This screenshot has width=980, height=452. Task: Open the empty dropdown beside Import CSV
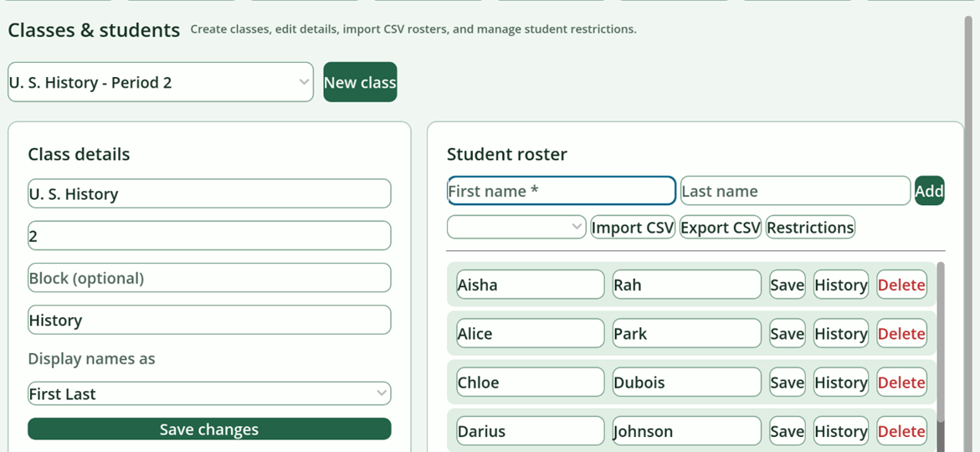[x=516, y=227]
